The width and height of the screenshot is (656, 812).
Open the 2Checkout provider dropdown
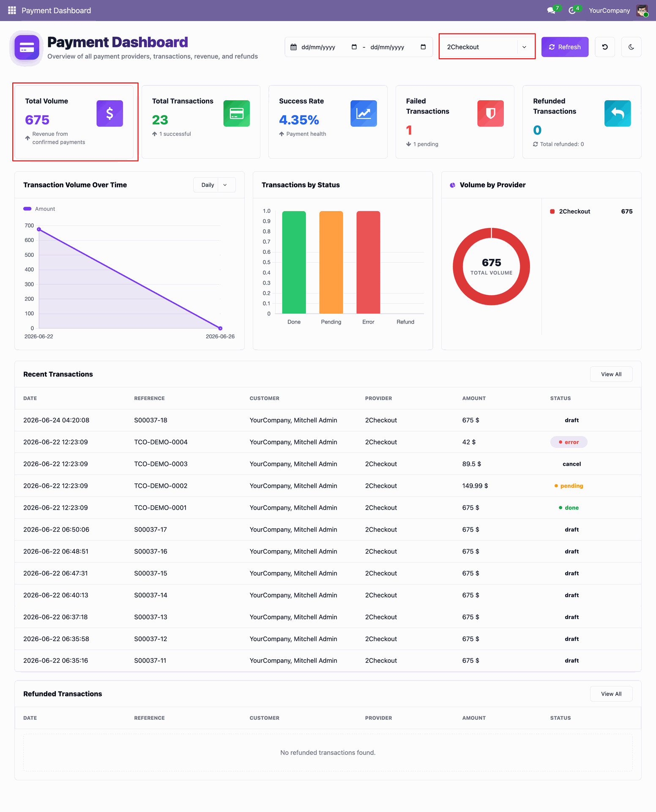[x=487, y=47]
